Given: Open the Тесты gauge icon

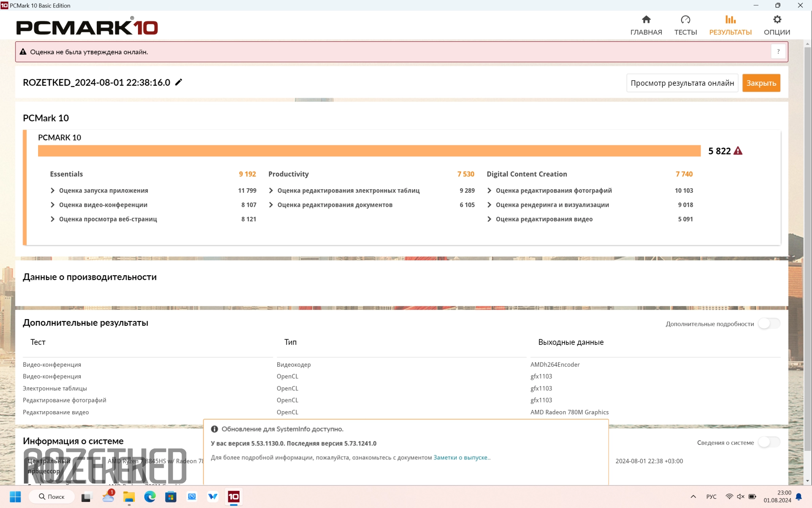Looking at the screenshot, I should coord(685,19).
